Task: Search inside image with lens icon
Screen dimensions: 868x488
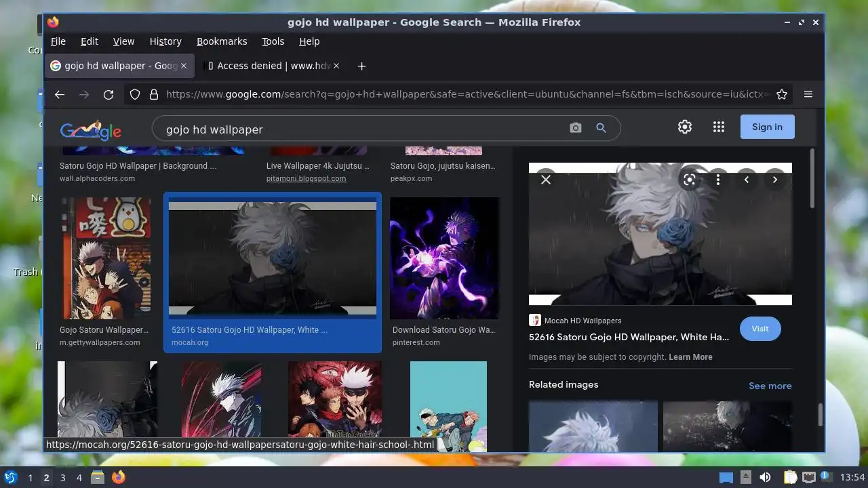Action: tap(690, 180)
